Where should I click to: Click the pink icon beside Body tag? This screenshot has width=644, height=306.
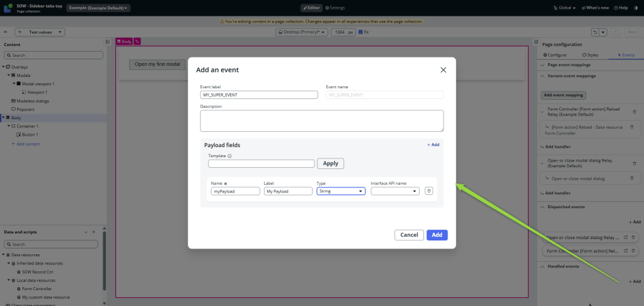pyautogui.click(x=137, y=42)
